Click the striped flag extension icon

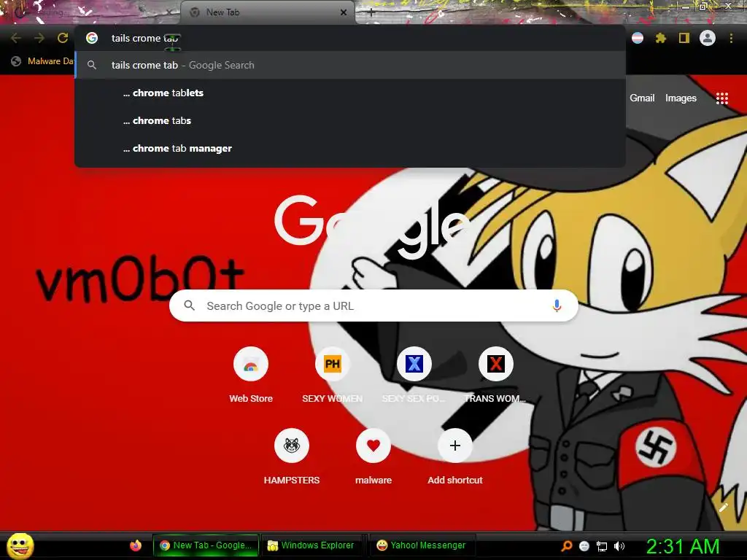[x=638, y=38]
